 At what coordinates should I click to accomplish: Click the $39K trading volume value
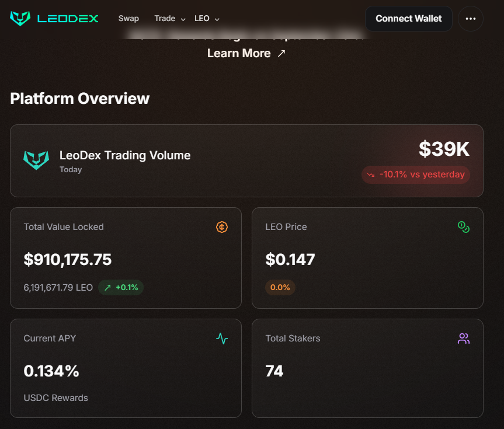click(444, 149)
